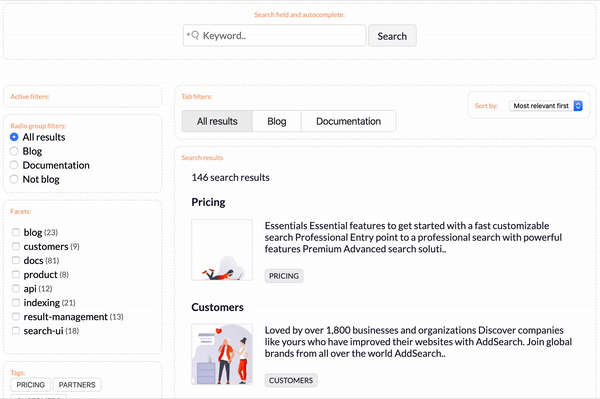This screenshot has width=600, height=399.
Task: Select the All results radio button
Action: tap(14, 137)
